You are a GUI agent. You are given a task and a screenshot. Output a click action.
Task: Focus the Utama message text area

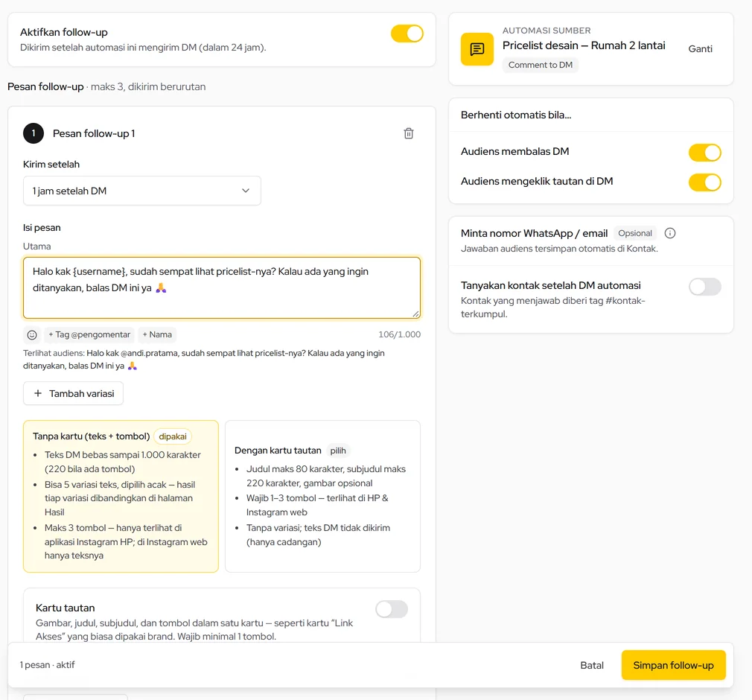coord(222,288)
